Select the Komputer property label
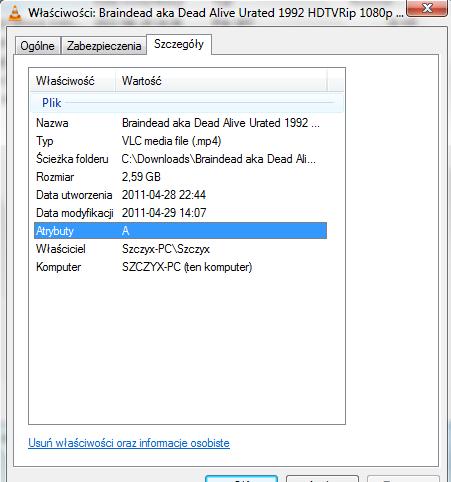This screenshot has height=482, width=451. pos(58,267)
